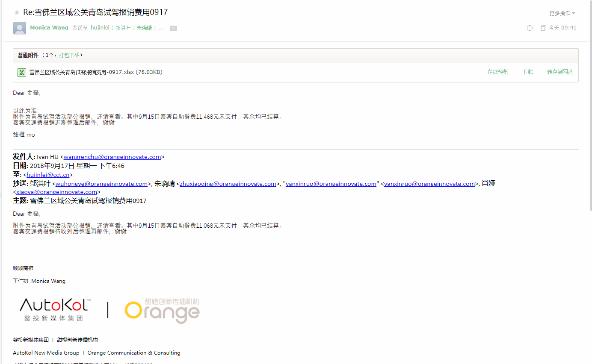Click the xiaoya@orangeinnovate.com email link

[x=56, y=192]
